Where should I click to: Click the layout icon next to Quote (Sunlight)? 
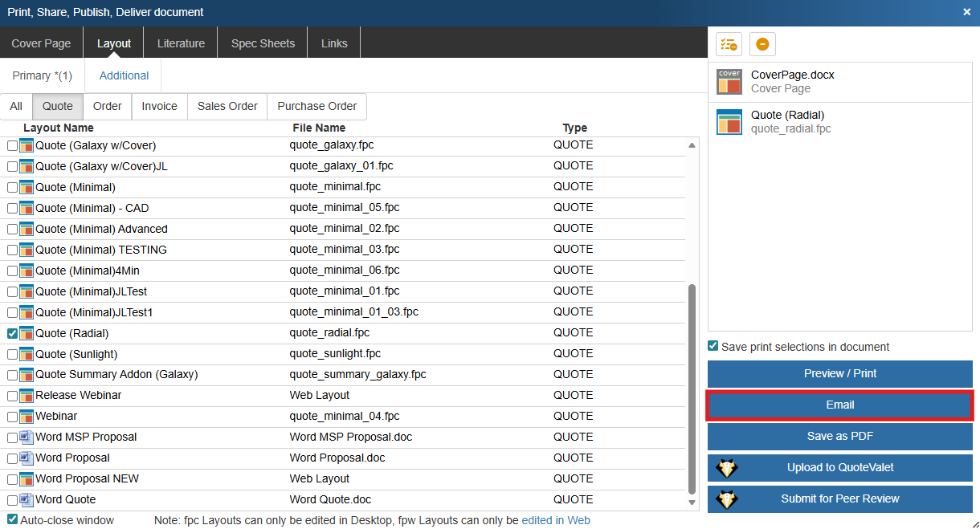pos(27,354)
